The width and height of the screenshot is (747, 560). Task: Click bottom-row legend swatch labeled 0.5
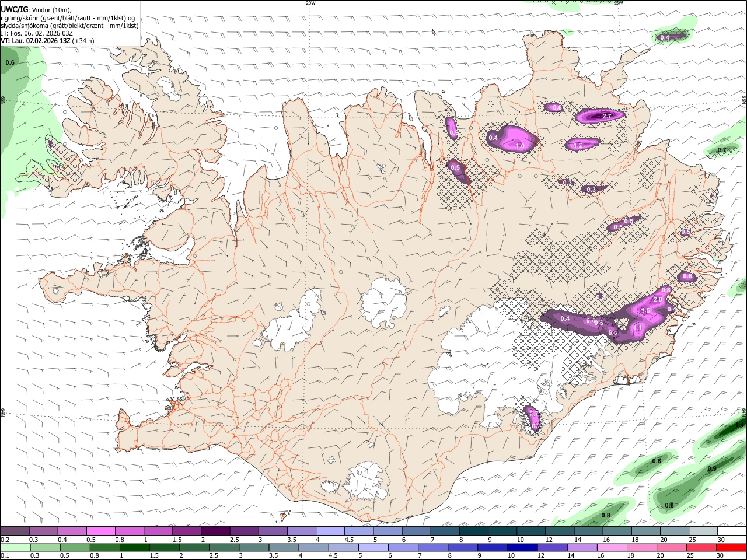(75, 547)
